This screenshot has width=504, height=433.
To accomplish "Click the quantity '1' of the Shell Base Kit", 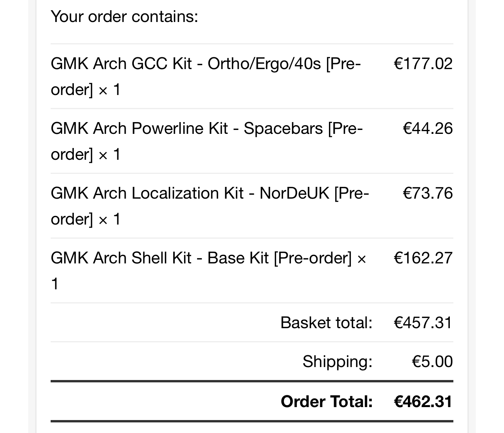I will (55, 284).
